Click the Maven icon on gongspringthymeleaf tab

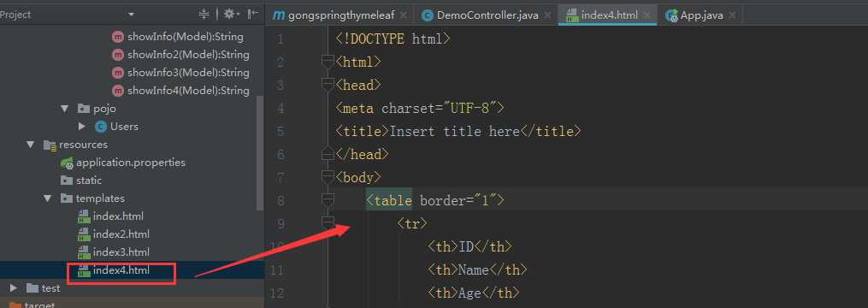pyautogui.click(x=279, y=15)
